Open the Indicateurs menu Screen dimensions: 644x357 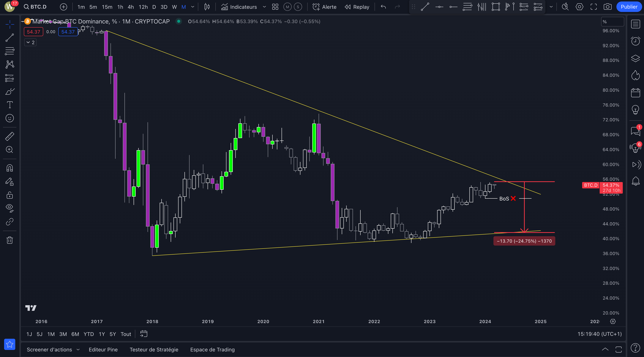(x=239, y=7)
